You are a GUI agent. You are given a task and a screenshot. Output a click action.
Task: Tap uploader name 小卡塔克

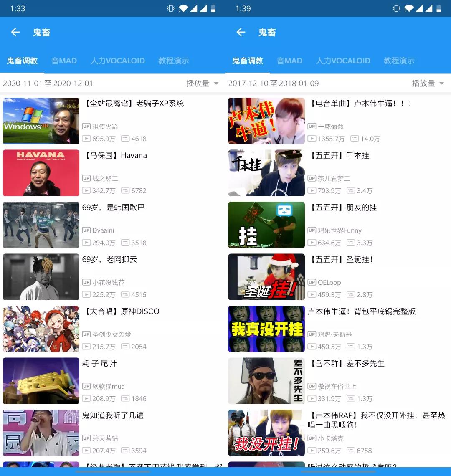[330, 438]
